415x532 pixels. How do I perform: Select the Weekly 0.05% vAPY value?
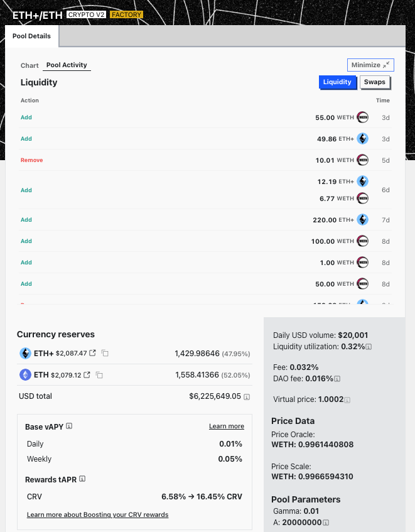pos(230,459)
